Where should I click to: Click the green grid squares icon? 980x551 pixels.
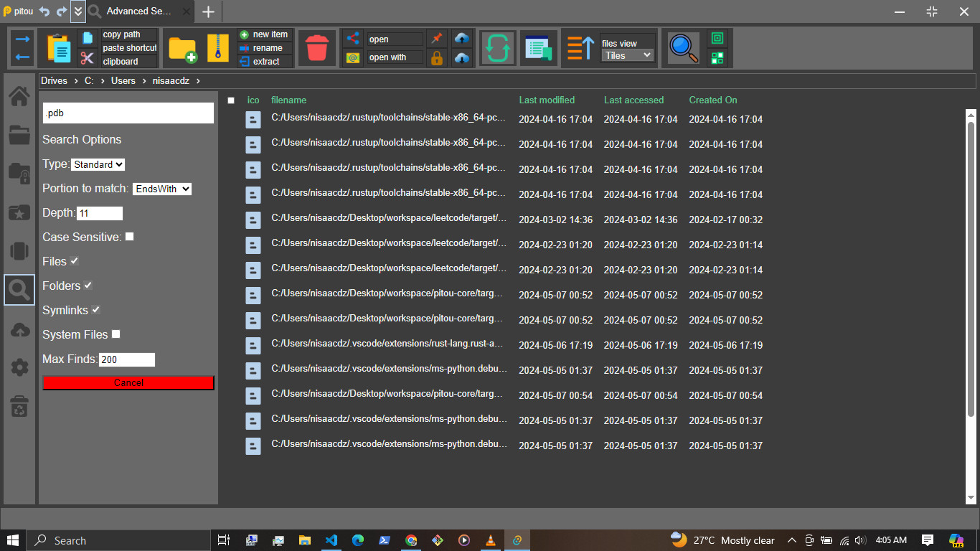point(717,58)
